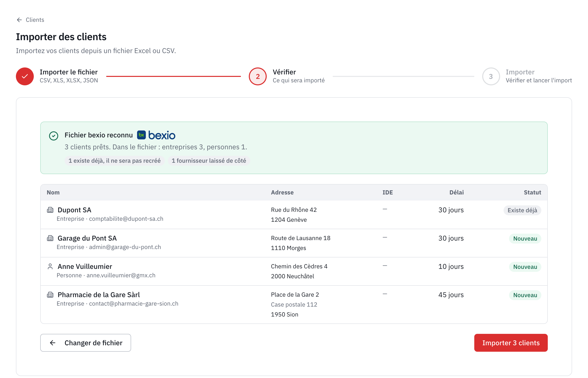588x378 pixels.
Task: Click the Changer de fichier button
Action: (86, 343)
